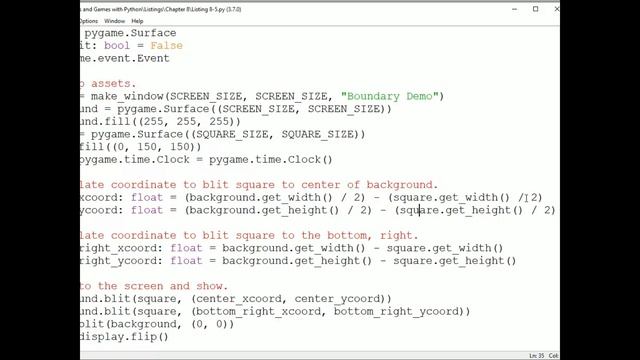Screen dimensions: 640x360
Task: Click the "Boundary Demo" string literal
Action: [389, 96]
